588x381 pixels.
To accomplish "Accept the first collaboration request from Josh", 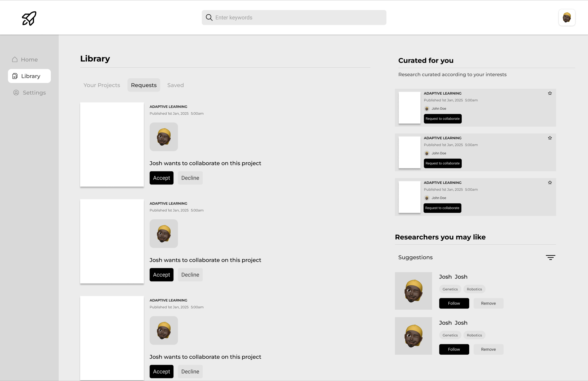I will point(161,178).
